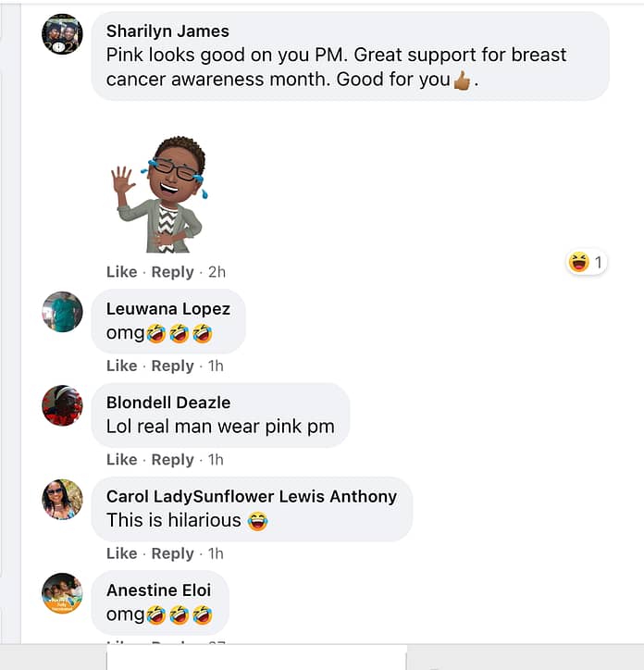View the Haha reaction count
The width and height of the screenshot is (644, 670).
(587, 262)
